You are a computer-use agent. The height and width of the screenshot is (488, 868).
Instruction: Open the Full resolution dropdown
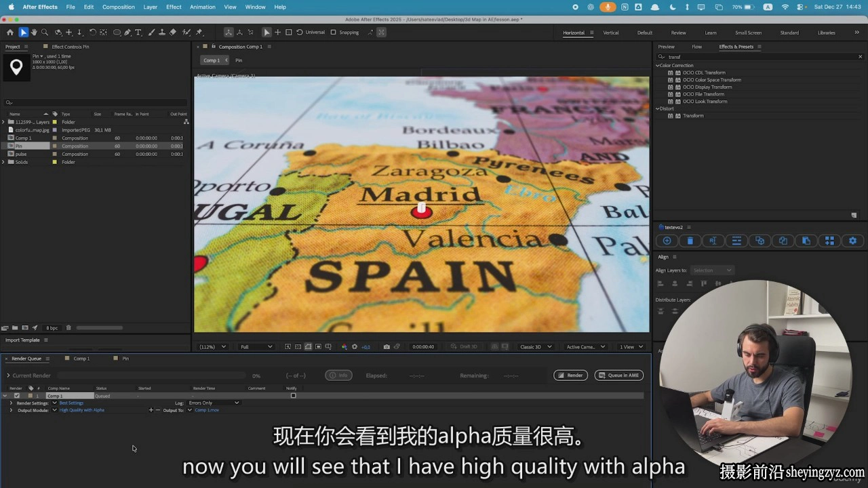[x=256, y=346]
